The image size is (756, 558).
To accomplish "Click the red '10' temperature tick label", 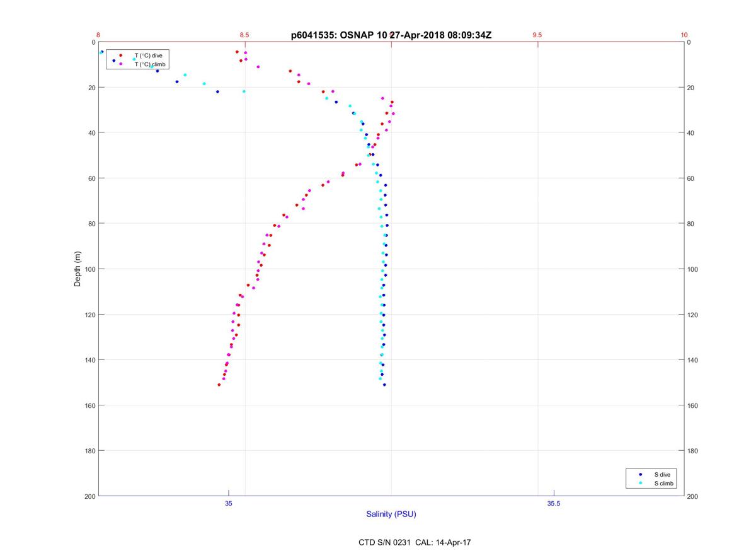I will tap(684, 35).
